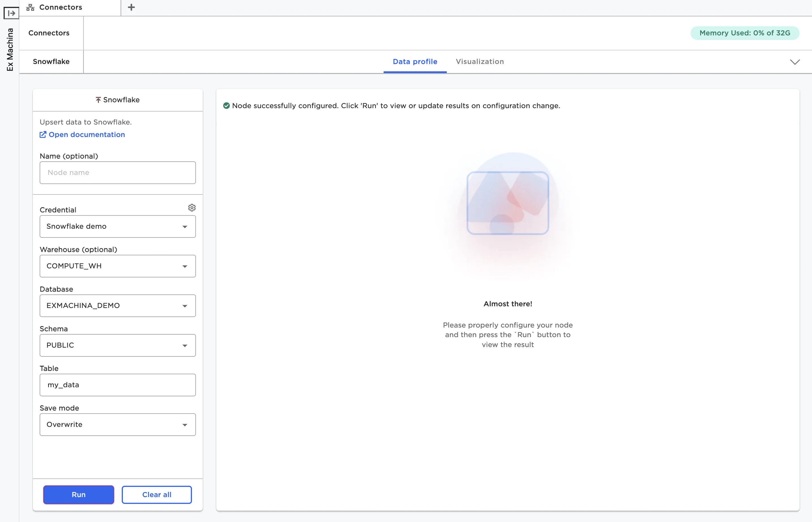Switch to the Visualization tab
The width and height of the screenshot is (812, 522).
(x=479, y=62)
